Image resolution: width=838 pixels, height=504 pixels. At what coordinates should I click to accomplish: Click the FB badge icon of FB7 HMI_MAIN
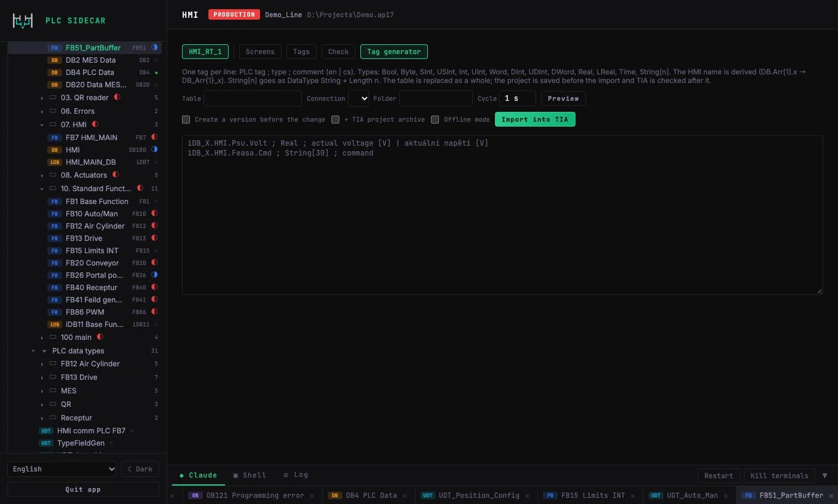[x=55, y=138]
